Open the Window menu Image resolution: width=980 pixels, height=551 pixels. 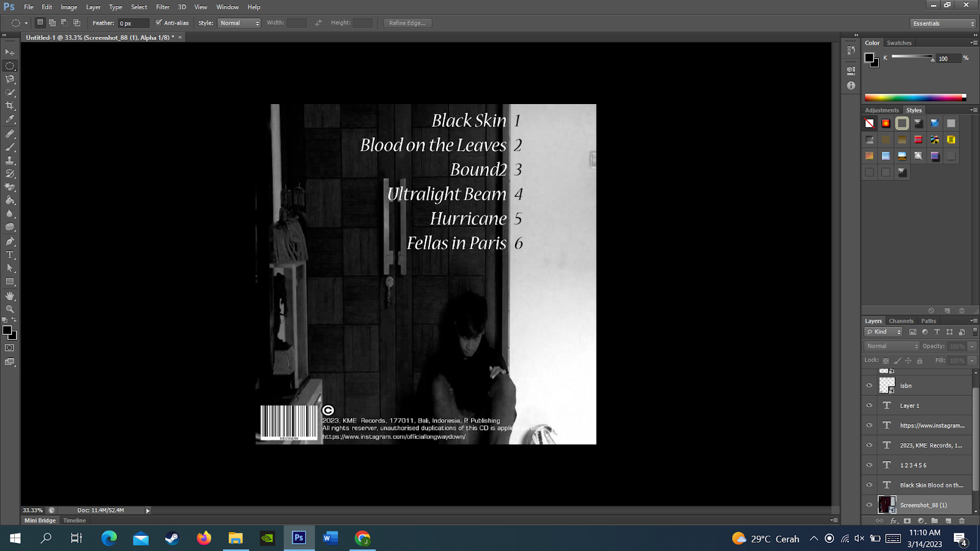[227, 7]
